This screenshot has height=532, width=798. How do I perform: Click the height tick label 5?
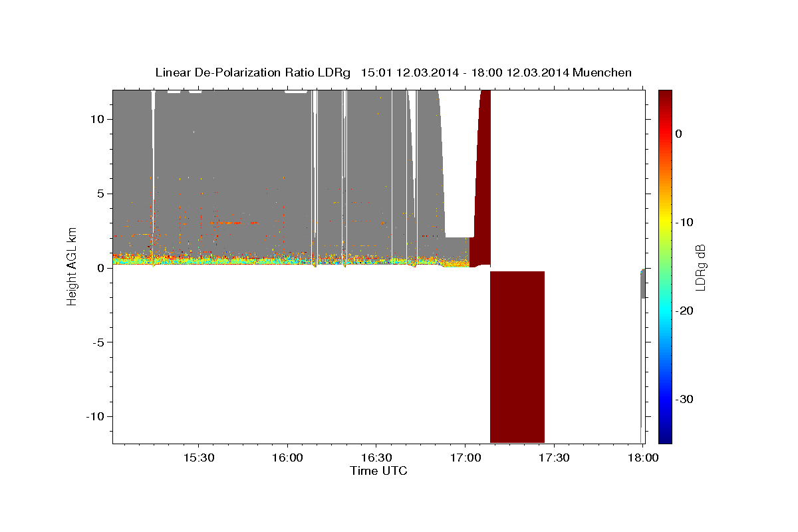(101, 194)
